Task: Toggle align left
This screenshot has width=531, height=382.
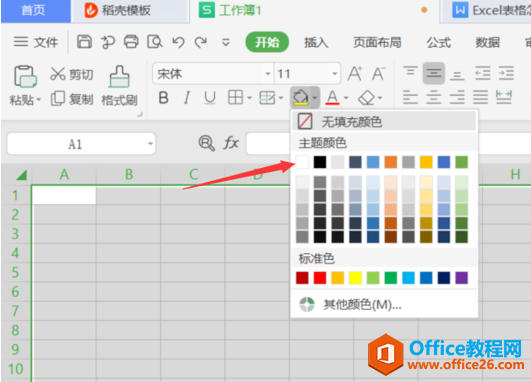Action: coord(410,97)
